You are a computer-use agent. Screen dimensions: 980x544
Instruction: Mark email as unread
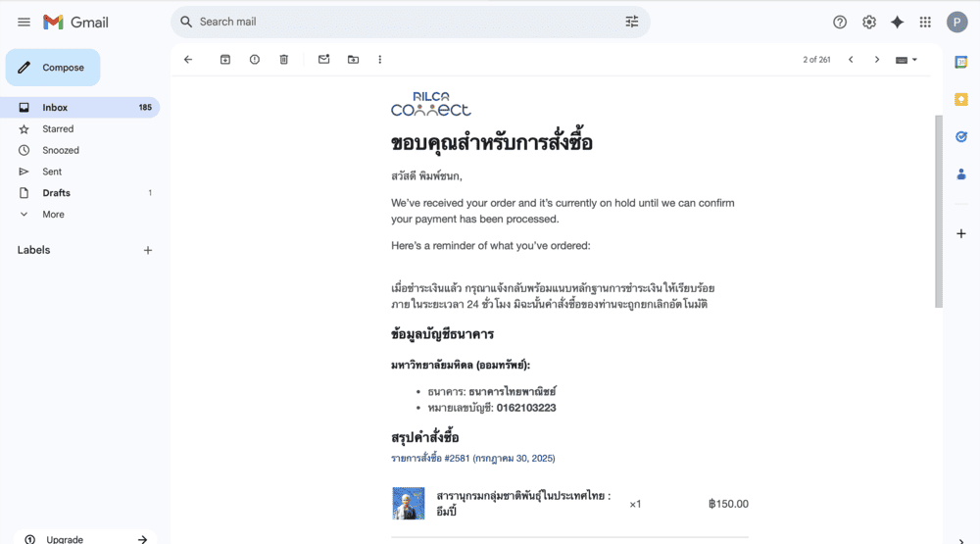323,60
